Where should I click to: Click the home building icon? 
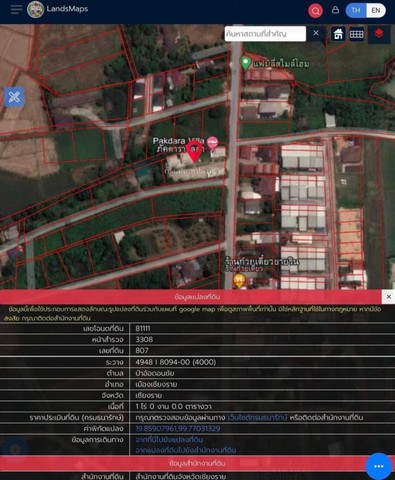(x=338, y=34)
